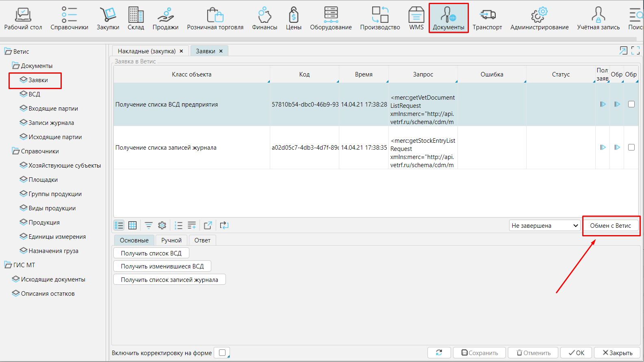
Task: Open the Ручной tab
Action: tap(171, 240)
